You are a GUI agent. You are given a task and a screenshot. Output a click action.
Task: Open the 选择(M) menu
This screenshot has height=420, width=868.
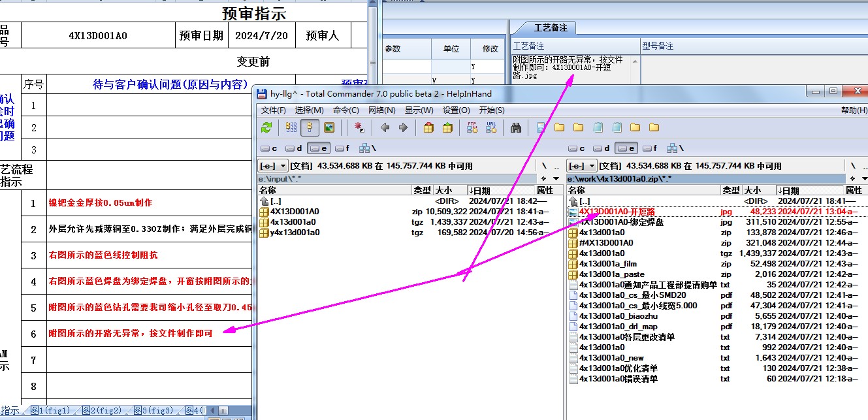click(310, 110)
